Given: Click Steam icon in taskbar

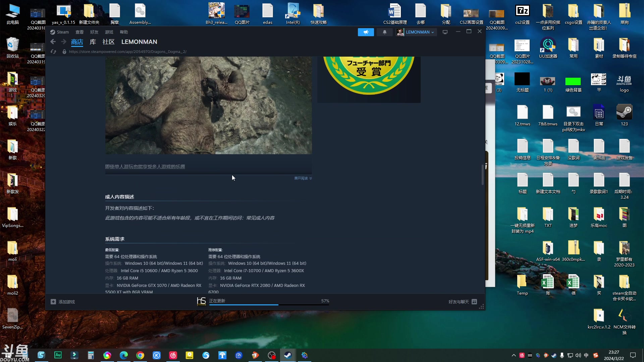Looking at the screenshot, I should [288, 355].
